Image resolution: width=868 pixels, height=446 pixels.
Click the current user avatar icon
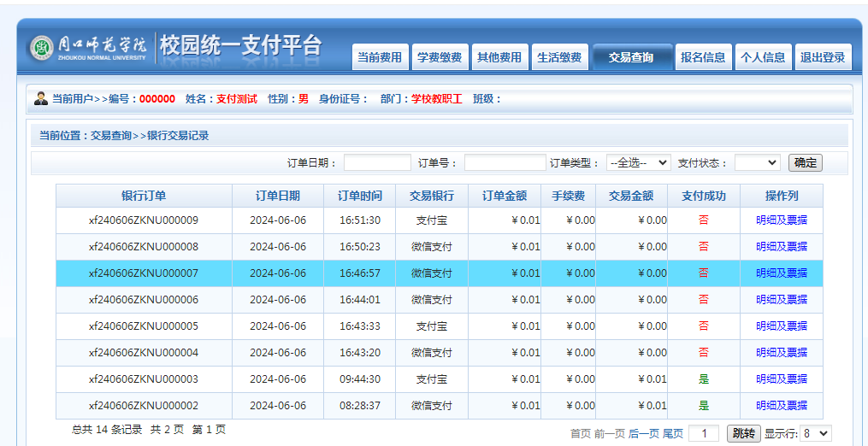coord(41,99)
